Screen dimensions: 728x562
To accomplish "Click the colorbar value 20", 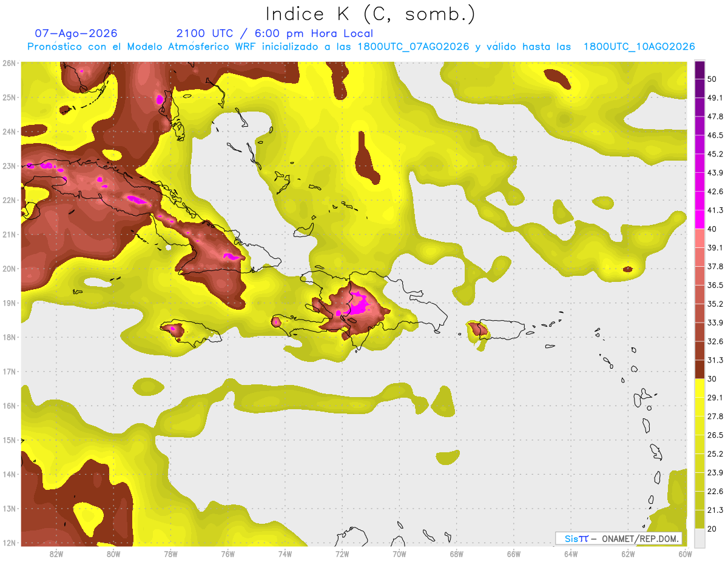I will tap(712, 529).
